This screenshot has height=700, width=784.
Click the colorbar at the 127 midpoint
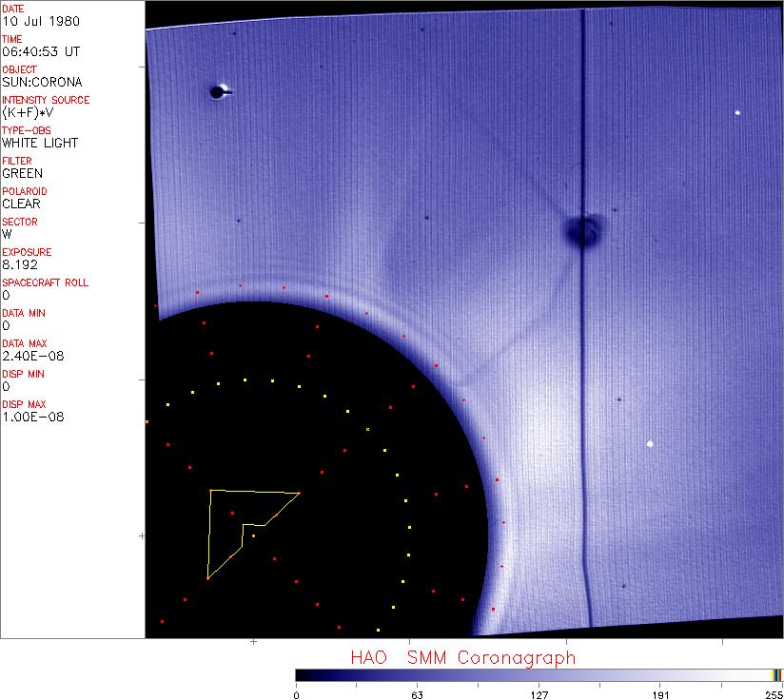539,674
